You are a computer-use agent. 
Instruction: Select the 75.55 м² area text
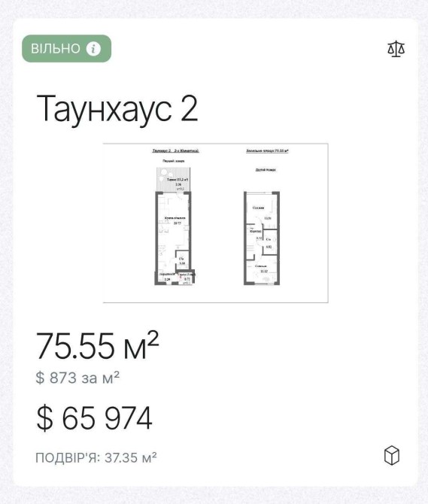(x=97, y=345)
